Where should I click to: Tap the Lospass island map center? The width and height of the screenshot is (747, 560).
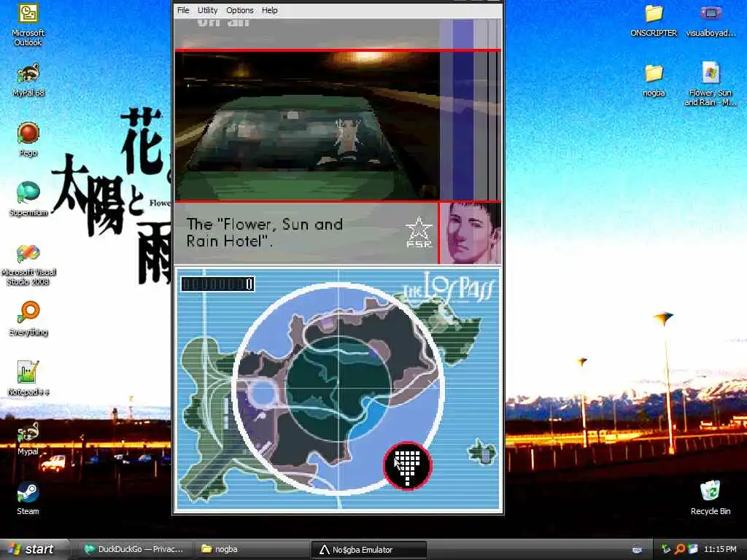[338, 388]
